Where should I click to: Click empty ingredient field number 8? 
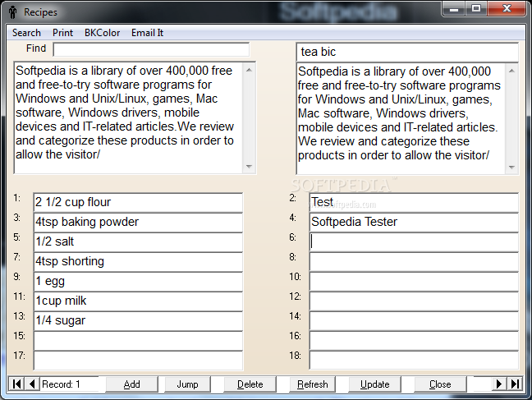pyautogui.click(x=414, y=261)
